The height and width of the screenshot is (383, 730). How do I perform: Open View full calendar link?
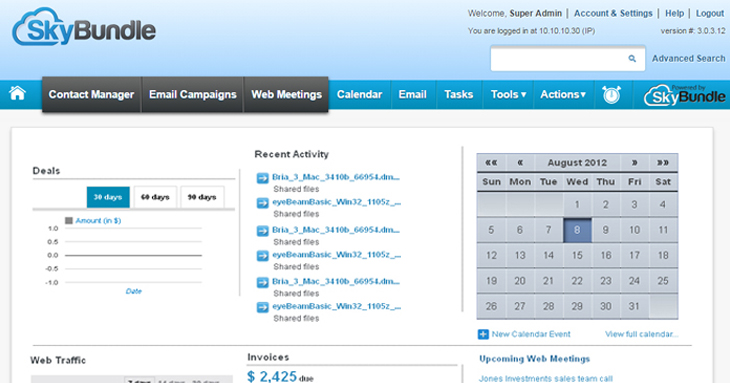(x=642, y=334)
